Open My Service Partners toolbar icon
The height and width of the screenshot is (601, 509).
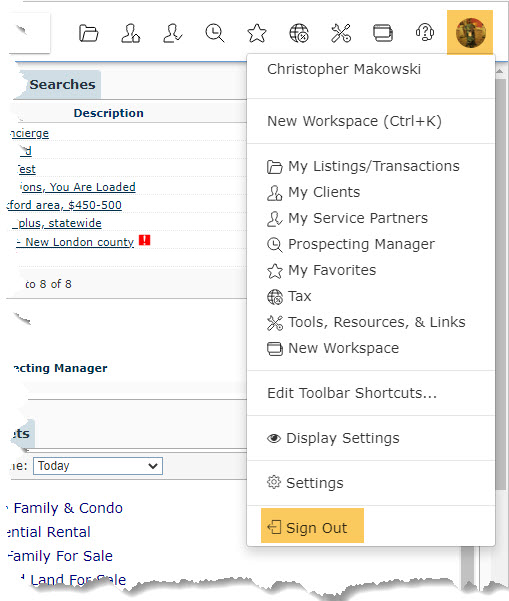pyautogui.click(x=172, y=33)
